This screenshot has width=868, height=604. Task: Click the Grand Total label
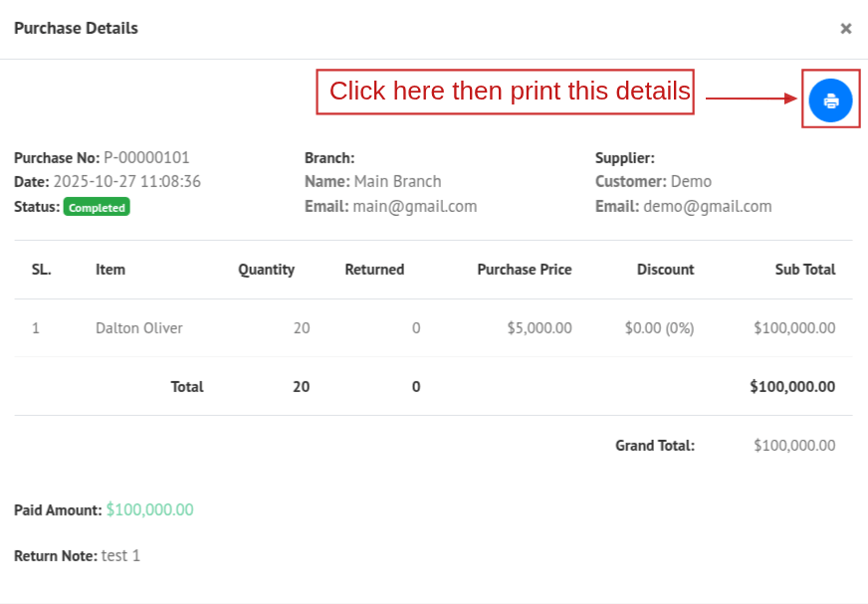click(x=654, y=446)
